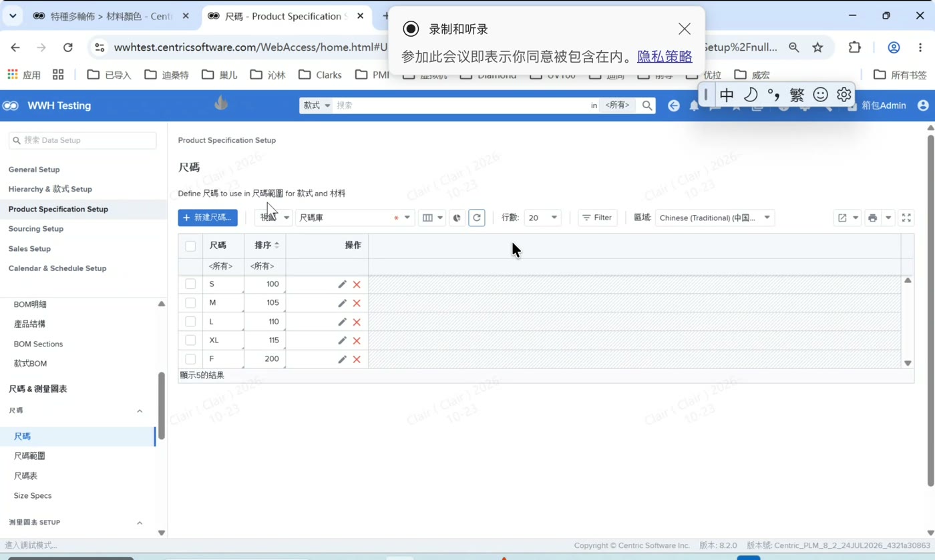Collapse the 尺碼 sidebar section
This screenshot has height=560, width=935.
(140, 410)
